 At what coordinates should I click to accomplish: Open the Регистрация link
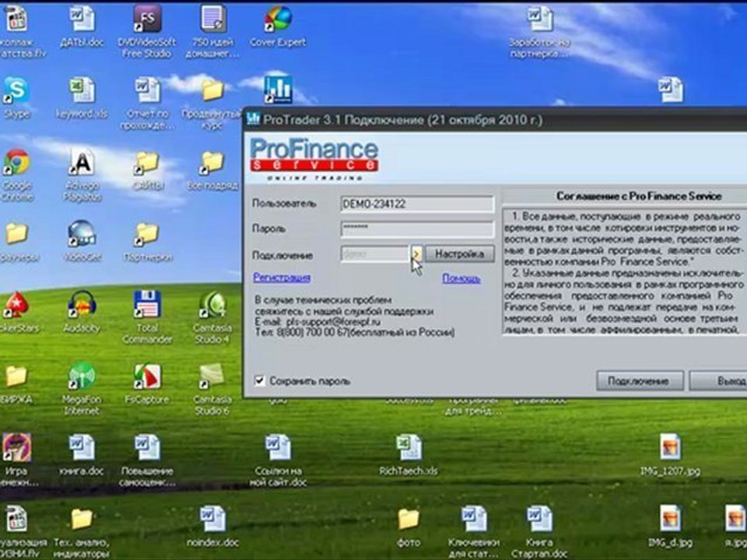click(x=282, y=277)
